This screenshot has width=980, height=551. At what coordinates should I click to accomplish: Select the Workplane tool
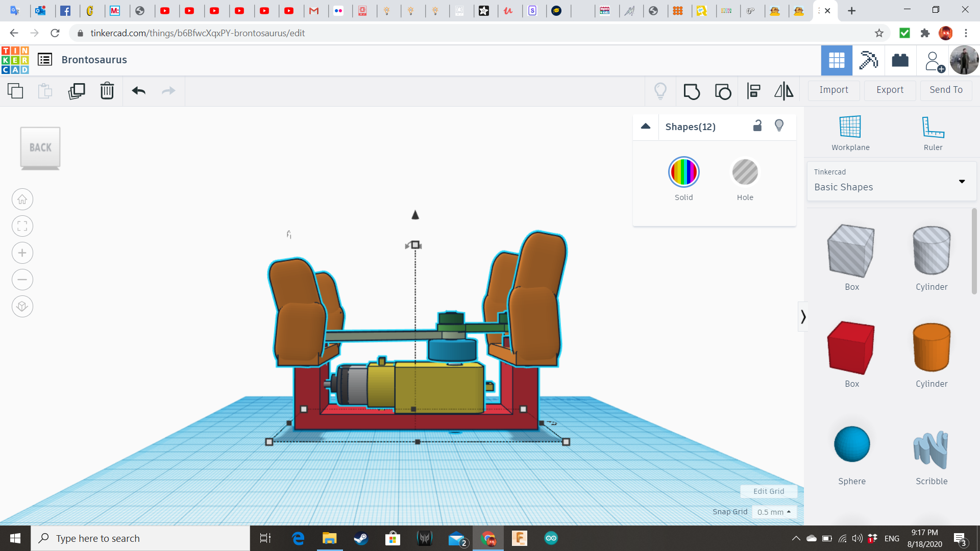pos(850,133)
